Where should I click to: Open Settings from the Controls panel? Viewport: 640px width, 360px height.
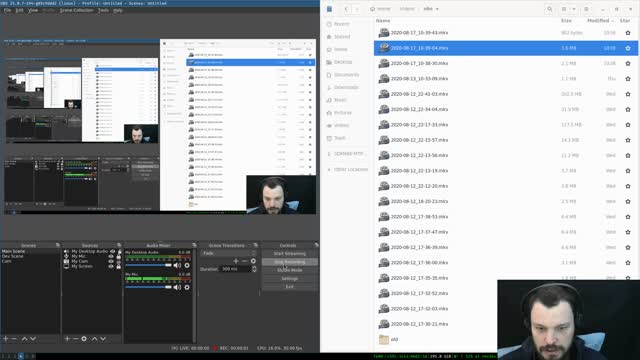(289, 278)
